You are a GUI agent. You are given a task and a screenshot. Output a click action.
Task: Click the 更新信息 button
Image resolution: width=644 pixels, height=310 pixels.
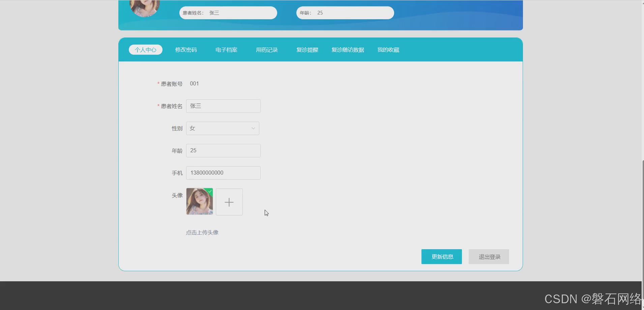441,256
